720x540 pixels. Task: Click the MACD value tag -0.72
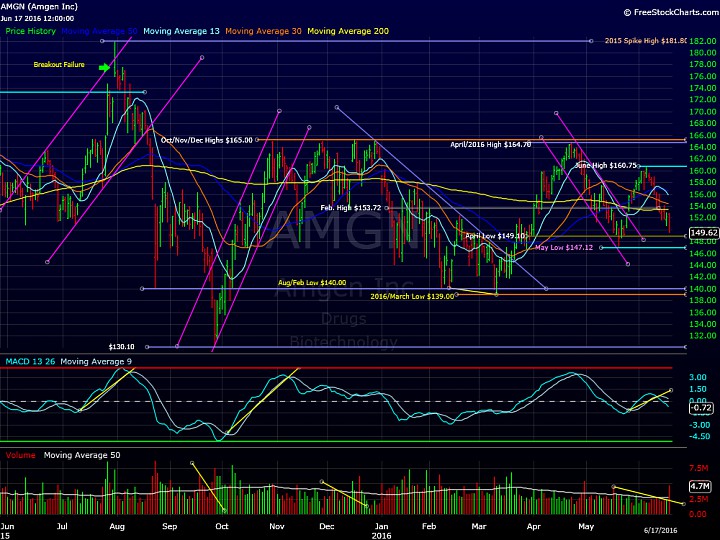(x=701, y=408)
